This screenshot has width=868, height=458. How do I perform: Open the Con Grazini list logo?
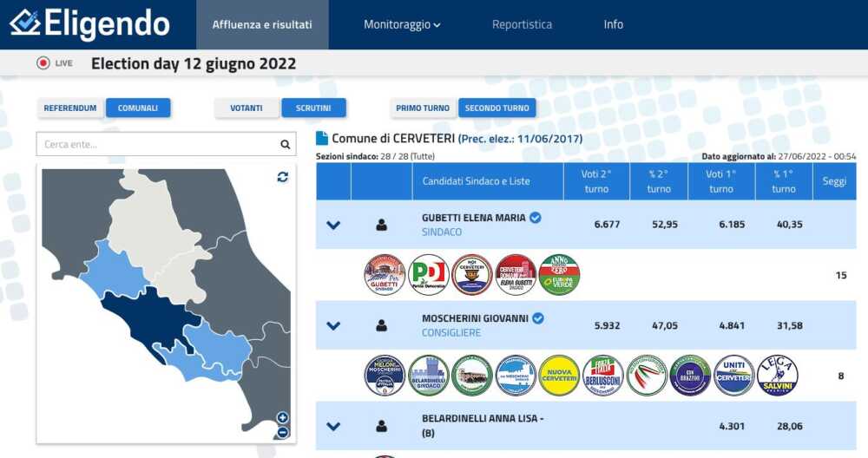[x=690, y=376]
